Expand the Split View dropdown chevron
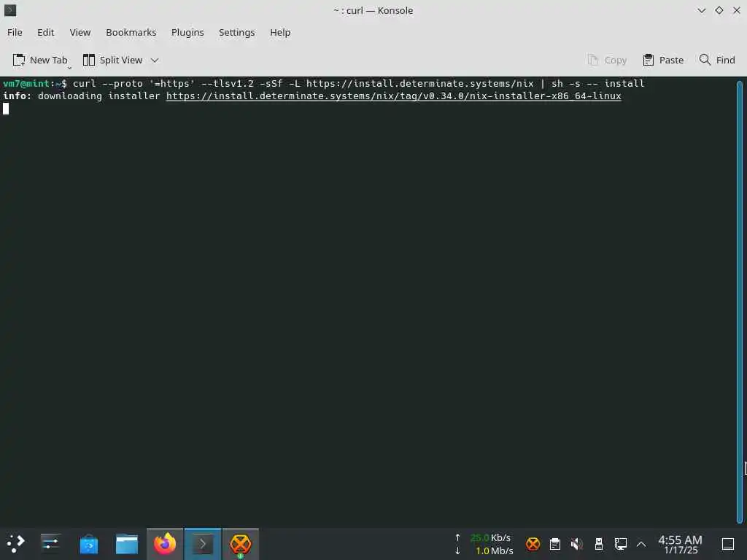The height and width of the screenshot is (560, 747). point(155,60)
